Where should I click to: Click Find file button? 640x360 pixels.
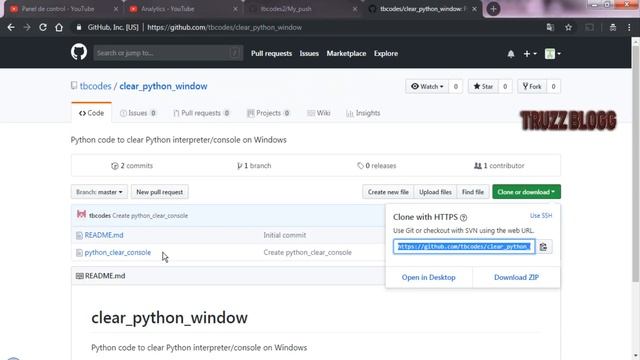point(473,192)
